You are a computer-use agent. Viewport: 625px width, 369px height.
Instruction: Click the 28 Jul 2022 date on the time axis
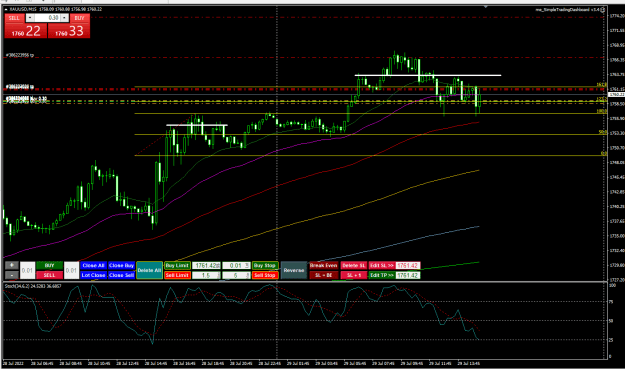click(13, 363)
